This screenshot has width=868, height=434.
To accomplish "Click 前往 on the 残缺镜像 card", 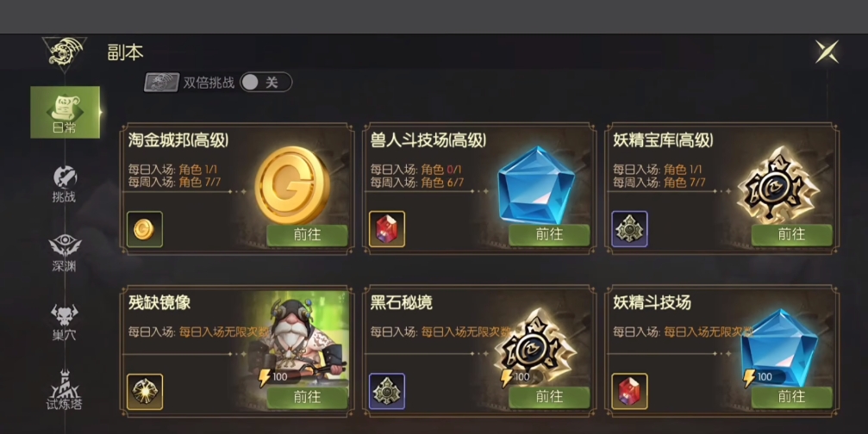I will pos(307,397).
